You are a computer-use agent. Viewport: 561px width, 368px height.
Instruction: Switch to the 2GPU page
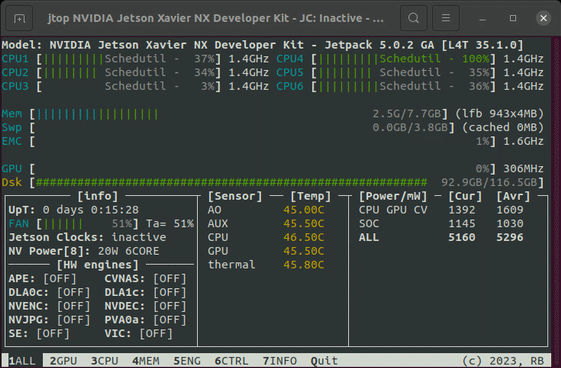click(63, 361)
